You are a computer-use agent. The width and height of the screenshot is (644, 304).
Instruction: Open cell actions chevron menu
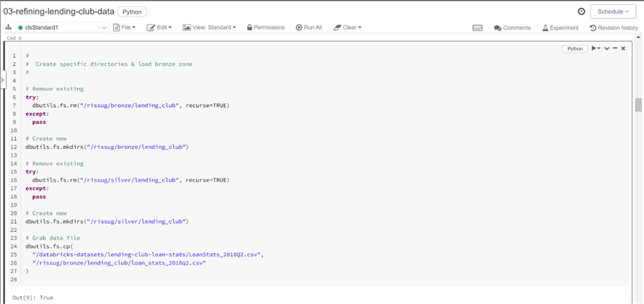pyautogui.click(x=607, y=49)
